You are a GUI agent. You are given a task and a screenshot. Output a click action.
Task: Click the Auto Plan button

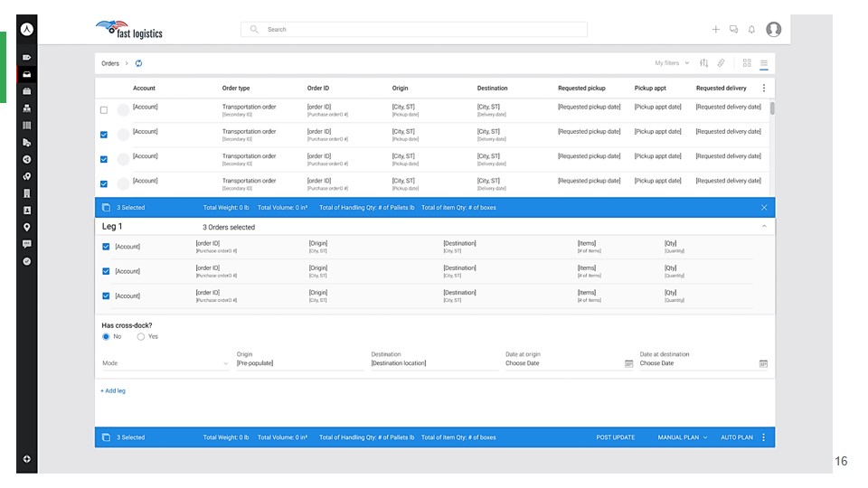click(x=736, y=437)
